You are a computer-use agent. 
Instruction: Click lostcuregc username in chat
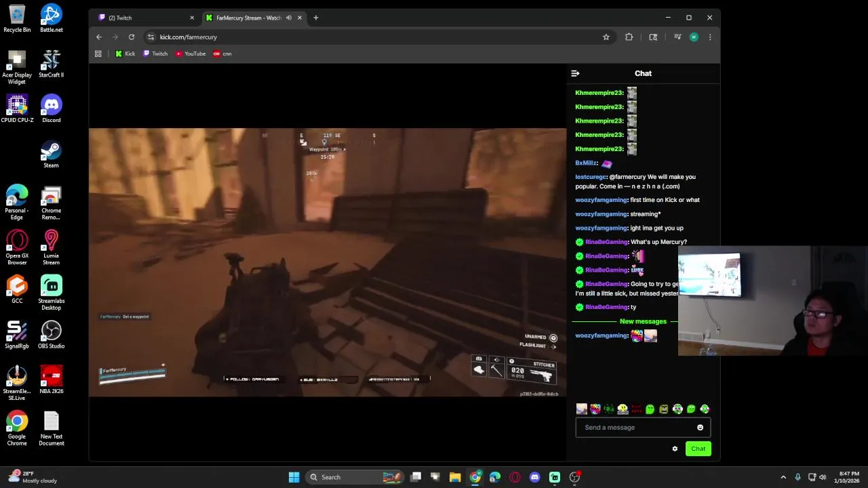[x=591, y=177]
